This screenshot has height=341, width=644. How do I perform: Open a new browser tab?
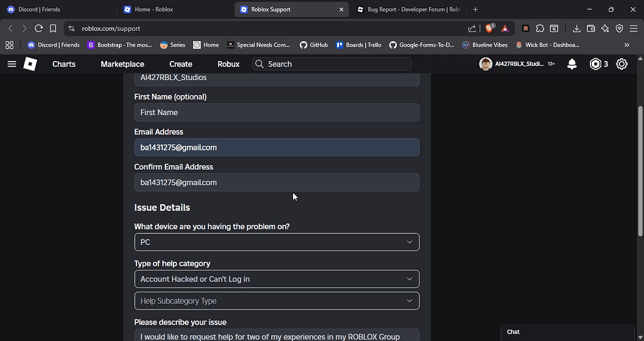coord(475,9)
